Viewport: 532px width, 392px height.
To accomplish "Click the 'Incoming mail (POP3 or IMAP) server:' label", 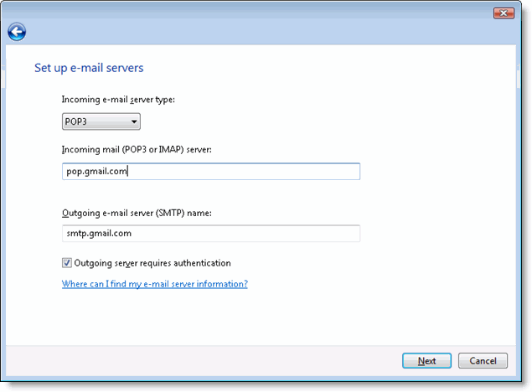I will (137, 149).
